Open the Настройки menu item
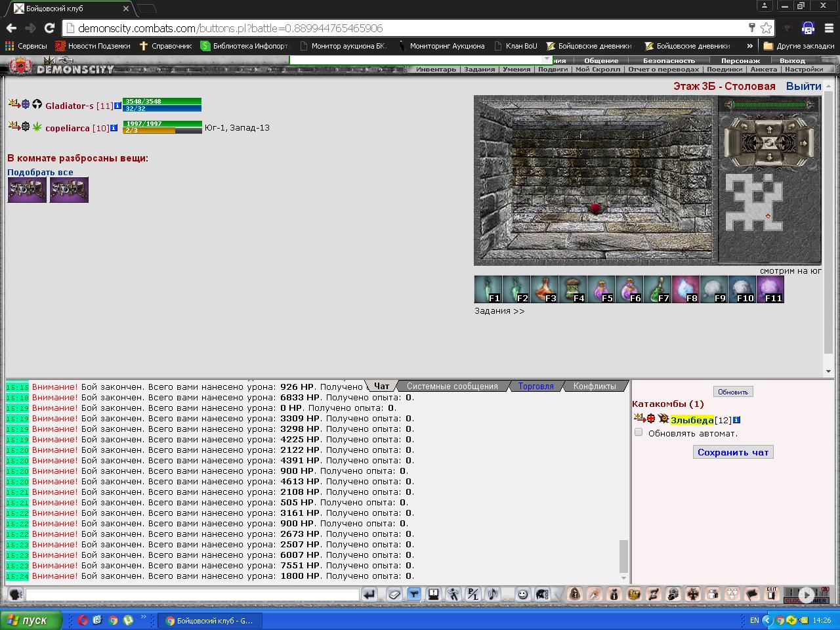The image size is (840, 630). (804, 69)
